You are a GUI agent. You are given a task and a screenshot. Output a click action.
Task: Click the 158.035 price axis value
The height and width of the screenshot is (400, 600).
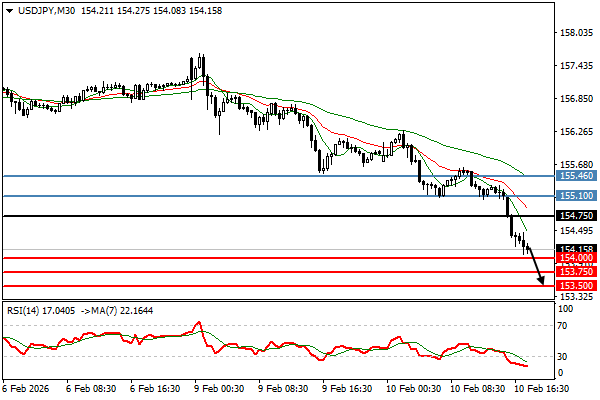coord(572,33)
